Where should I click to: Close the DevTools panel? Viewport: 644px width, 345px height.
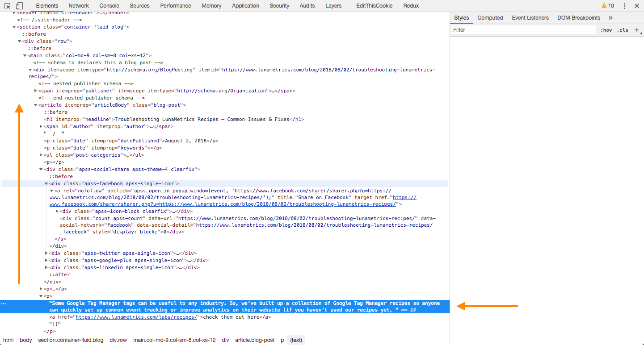636,6
